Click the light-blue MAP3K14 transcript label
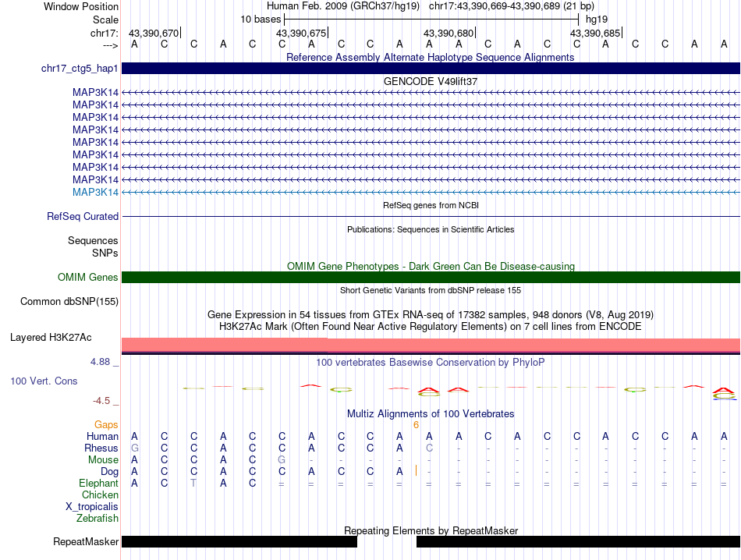 click(95, 193)
